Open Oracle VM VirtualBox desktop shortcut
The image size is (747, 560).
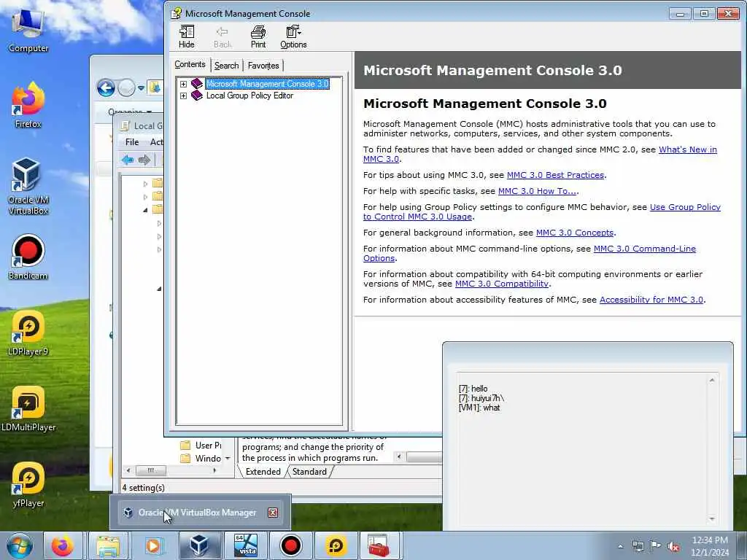pyautogui.click(x=28, y=186)
